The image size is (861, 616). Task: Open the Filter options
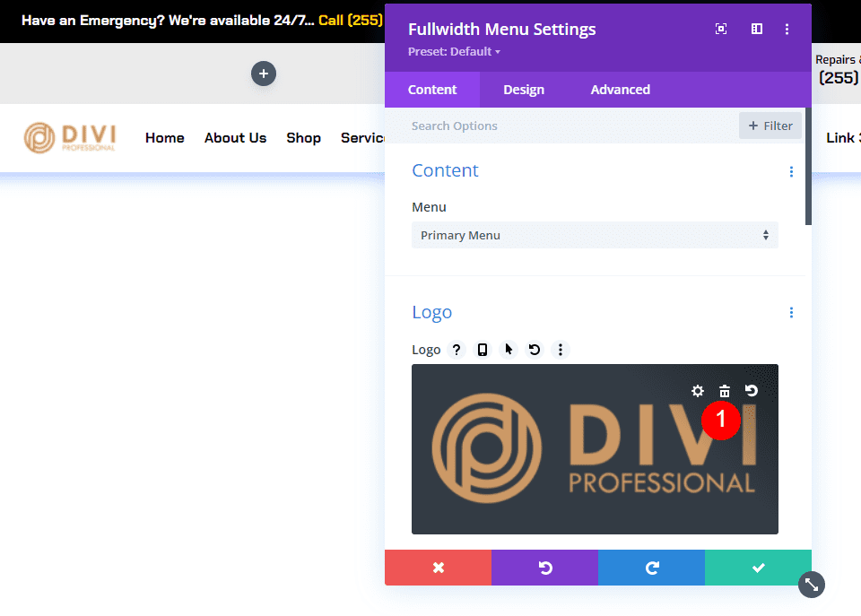point(770,126)
